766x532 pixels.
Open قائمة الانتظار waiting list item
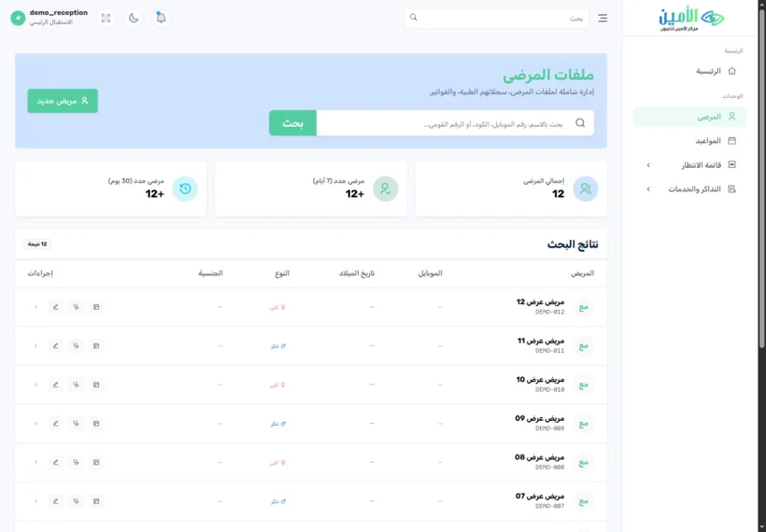689,165
